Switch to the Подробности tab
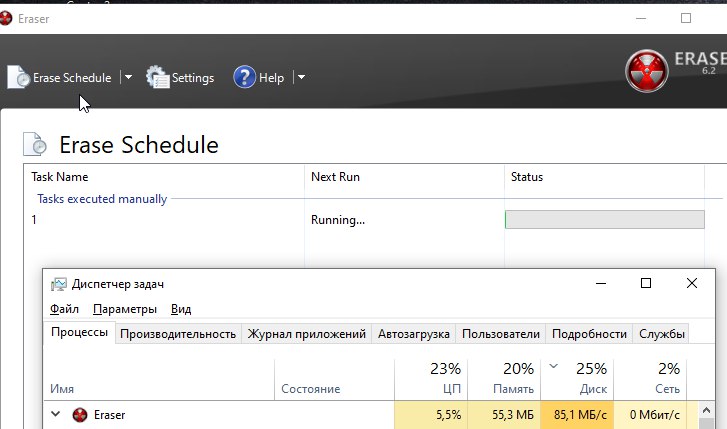 [589, 334]
